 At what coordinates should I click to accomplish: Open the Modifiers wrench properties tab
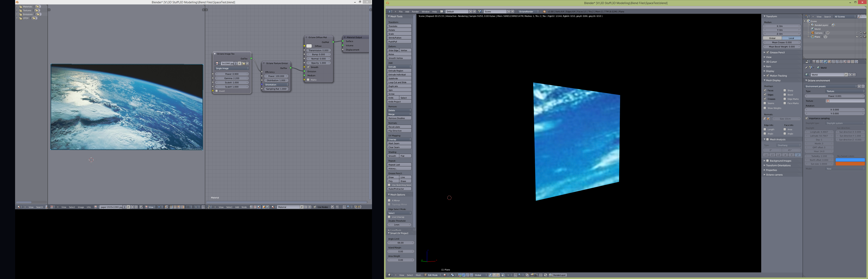coord(837,62)
